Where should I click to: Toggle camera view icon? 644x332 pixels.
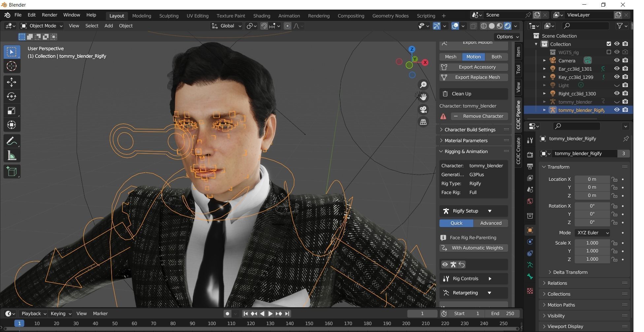(x=423, y=110)
